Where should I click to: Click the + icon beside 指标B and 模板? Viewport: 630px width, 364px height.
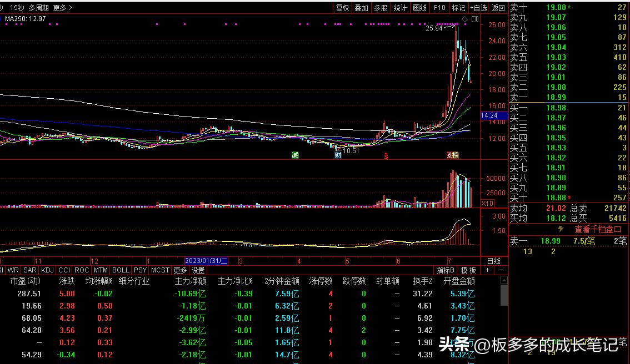(487, 270)
